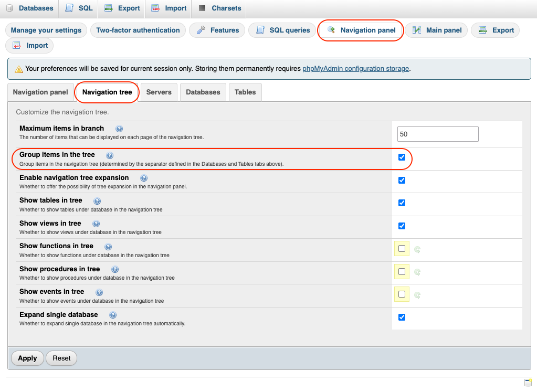Click restore default icon for Show events
Viewport: 537px width, 392px height.
[417, 295]
